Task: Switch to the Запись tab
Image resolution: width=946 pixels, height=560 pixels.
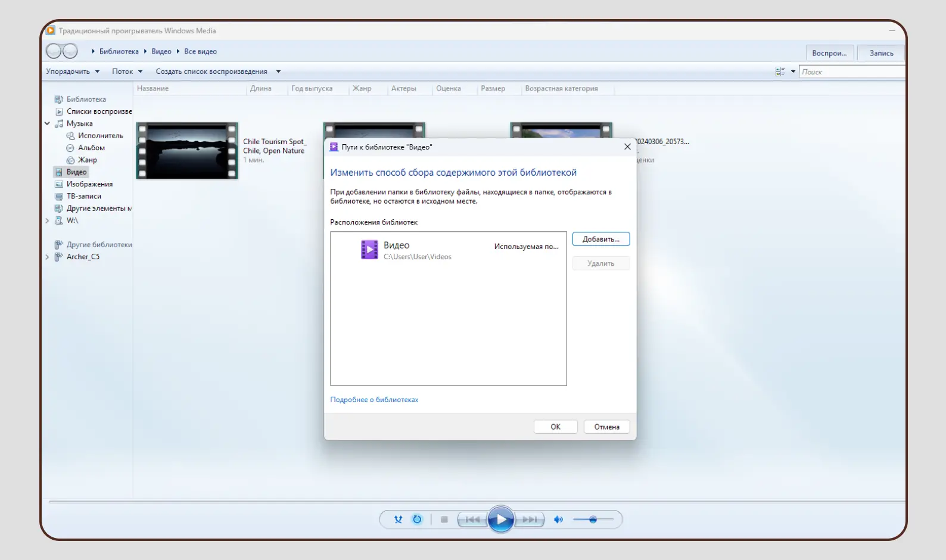Action: [x=881, y=53]
